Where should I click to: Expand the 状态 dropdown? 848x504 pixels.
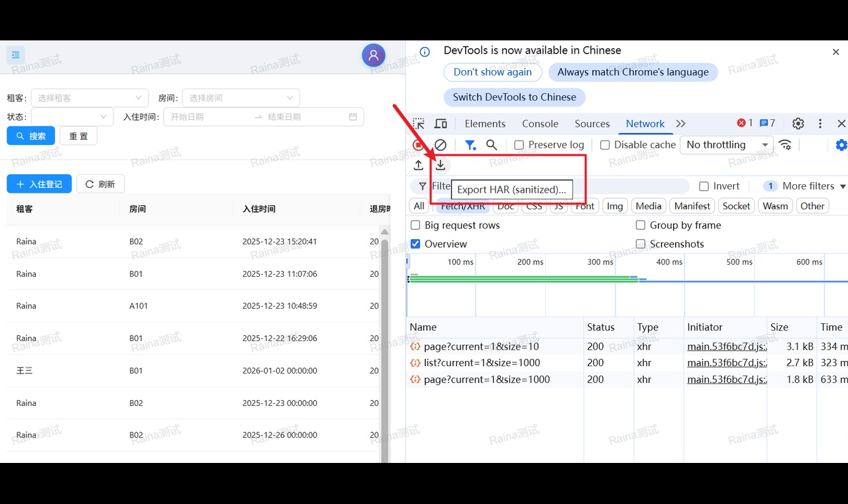[x=72, y=117]
